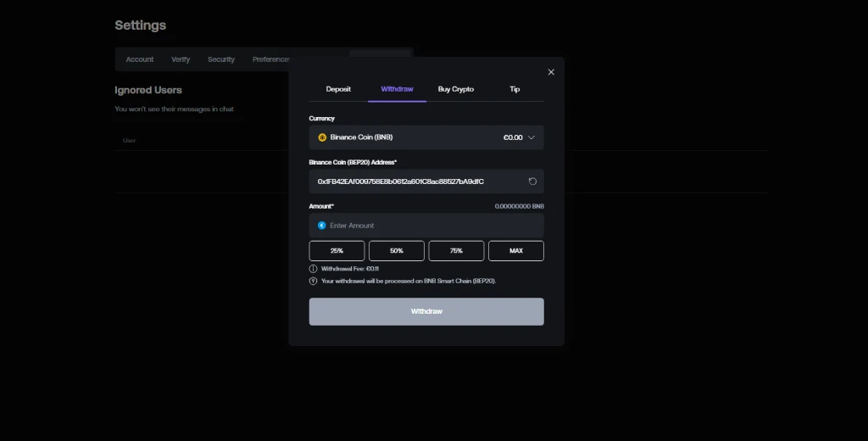Switch to the Security settings tab

(221, 59)
